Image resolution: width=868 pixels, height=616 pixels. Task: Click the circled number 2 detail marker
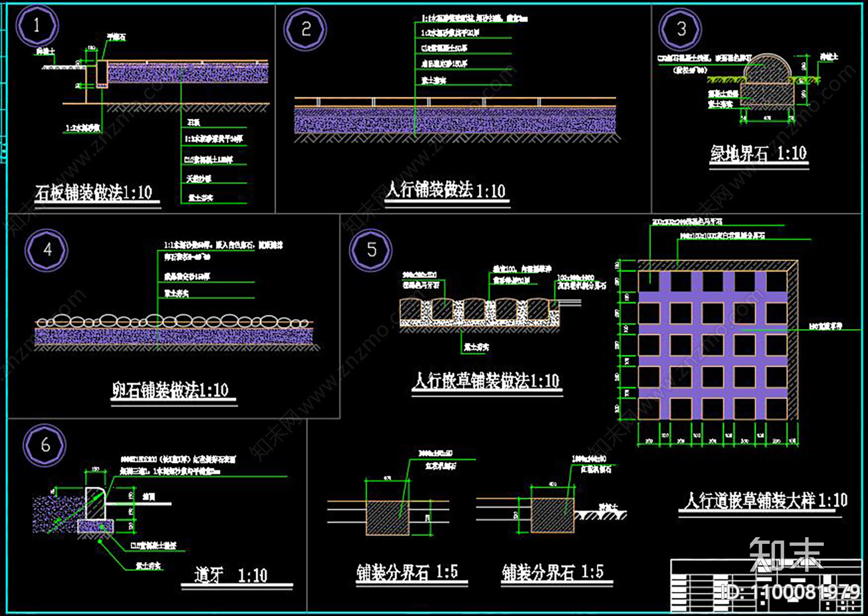[x=306, y=29]
